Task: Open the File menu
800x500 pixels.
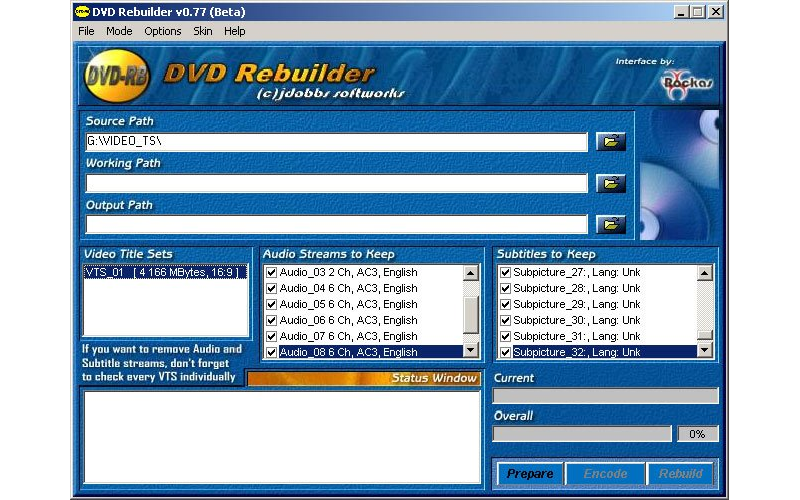Action: coord(86,31)
